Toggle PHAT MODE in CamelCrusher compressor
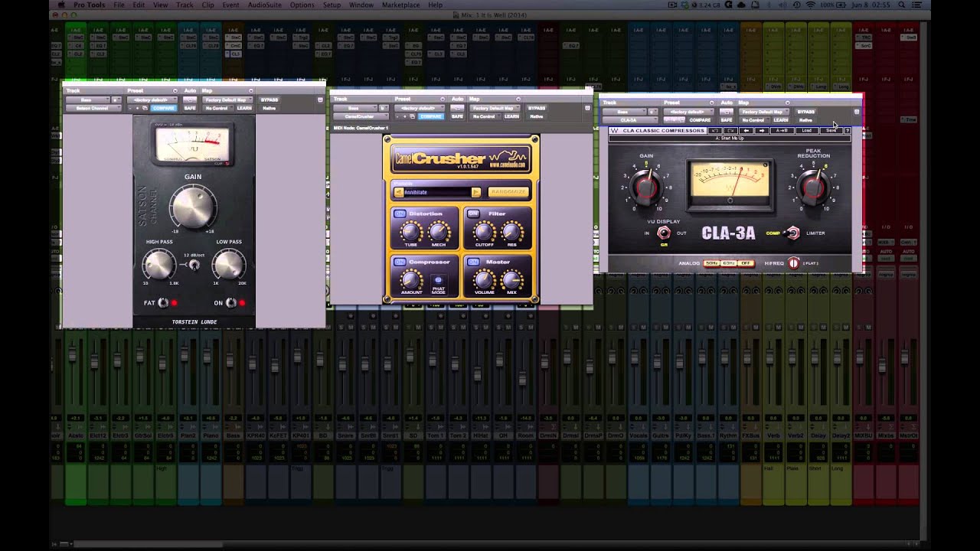980x551 pixels. coord(439,280)
